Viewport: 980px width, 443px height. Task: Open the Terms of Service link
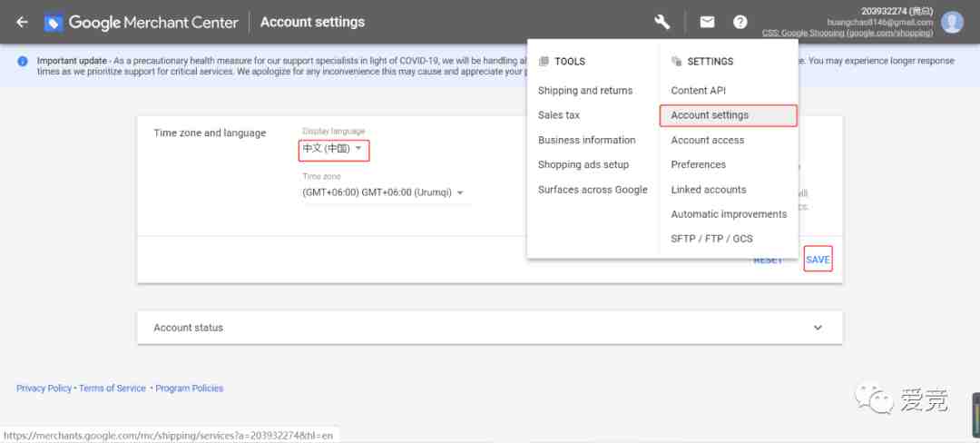click(x=113, y=388)
